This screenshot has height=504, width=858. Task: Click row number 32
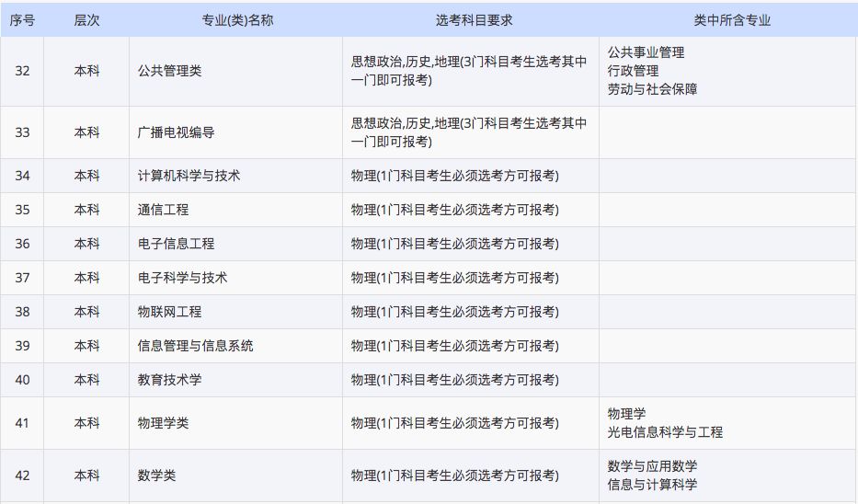[22, 71]
